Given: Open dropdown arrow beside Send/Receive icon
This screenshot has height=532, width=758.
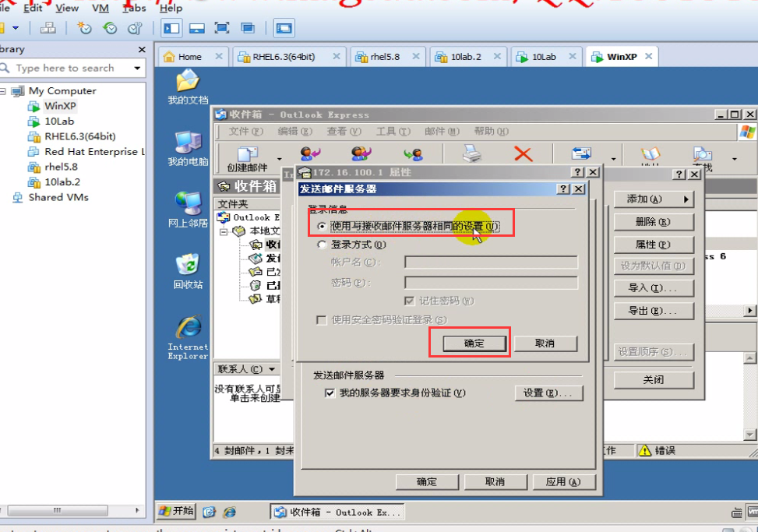Looking at the screenshot, I should [x=613, y=159].
